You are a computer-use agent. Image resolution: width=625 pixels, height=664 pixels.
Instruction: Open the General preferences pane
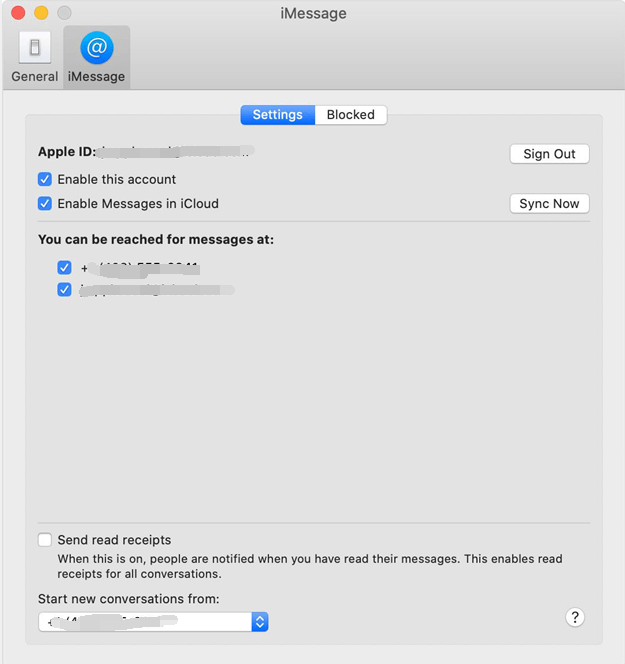(x=34, y=57)
